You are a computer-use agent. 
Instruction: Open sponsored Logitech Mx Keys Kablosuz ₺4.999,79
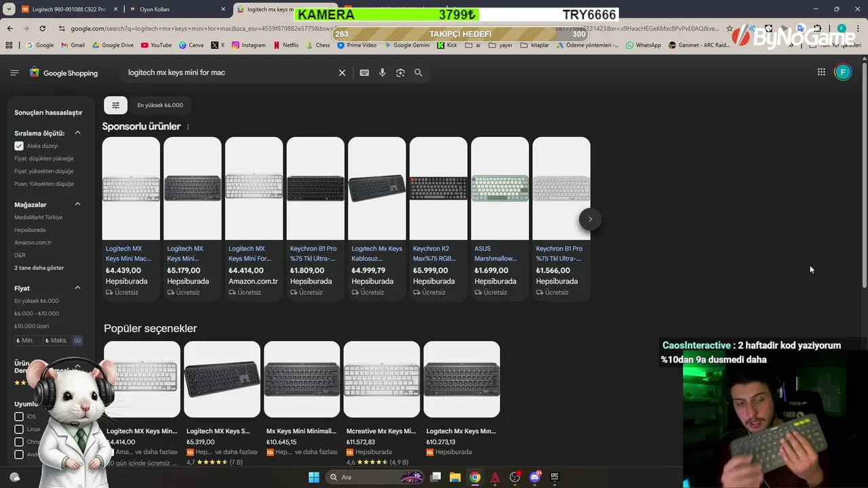377,218
